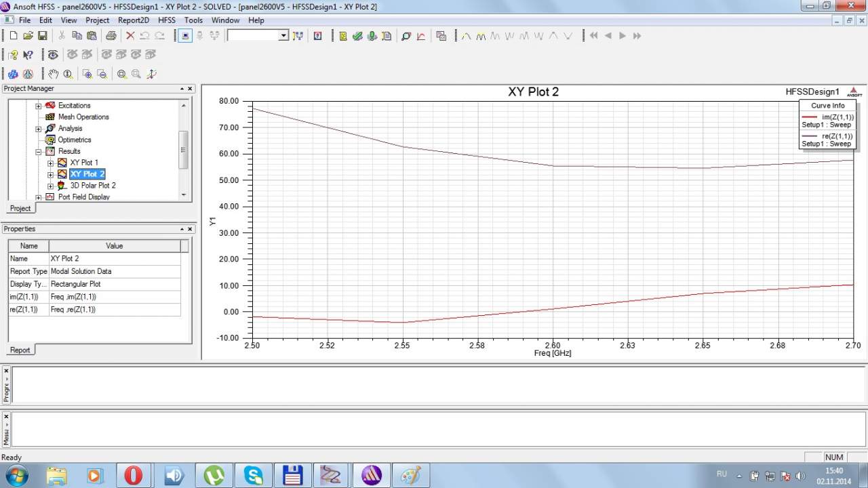Viewport: 868px width, 488px height.
Task: Open the toolbar combo box dropdown
Action: tap(283, 36)
